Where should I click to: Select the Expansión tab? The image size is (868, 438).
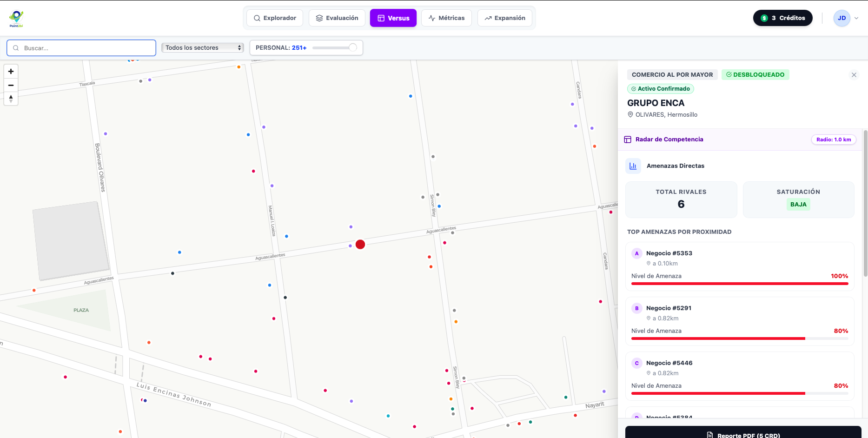(x=505, y=18)
